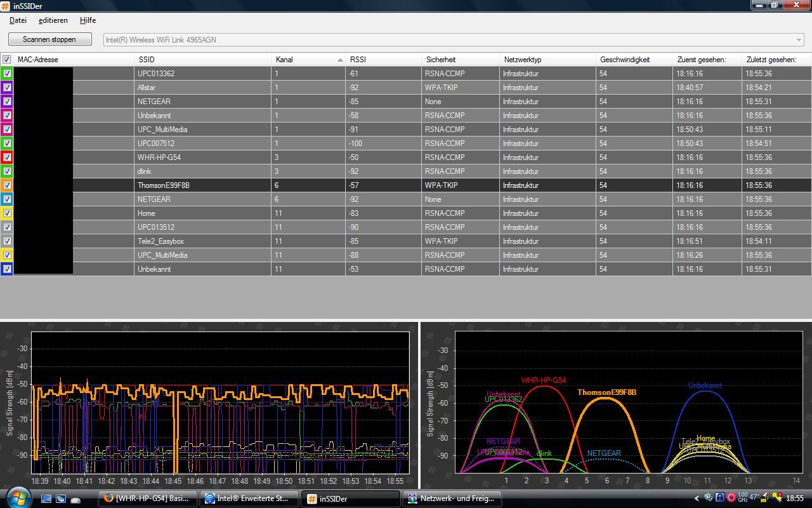
Task: Click the Tele2_Easybox SSID cell
Action: [203, 241]
